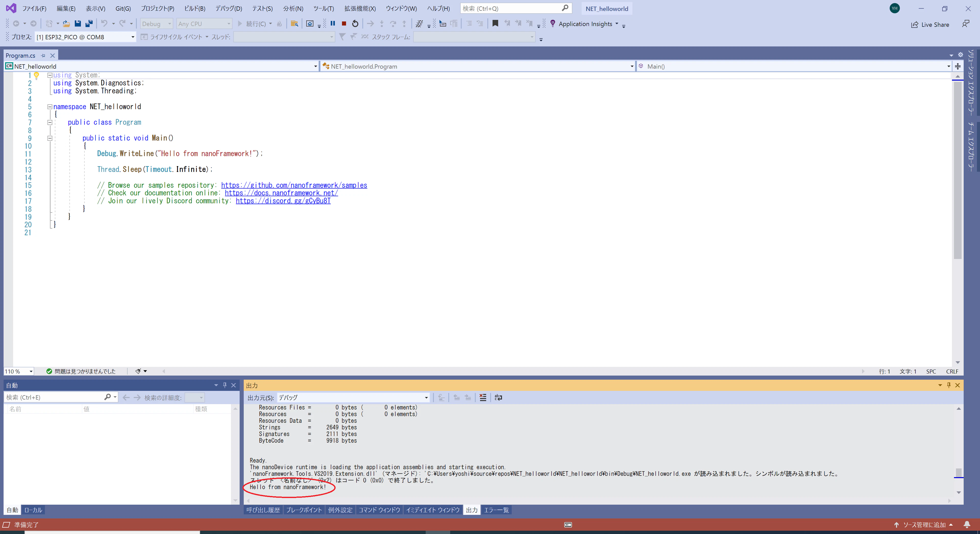Open the editor zoom 110 % dropdown
This screenshot has width=980, height=534.
[x=31, y=371]
